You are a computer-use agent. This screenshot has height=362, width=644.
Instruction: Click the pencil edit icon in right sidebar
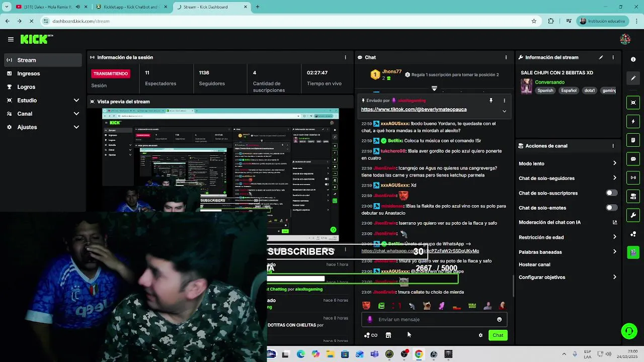click(x=633, y=78)
